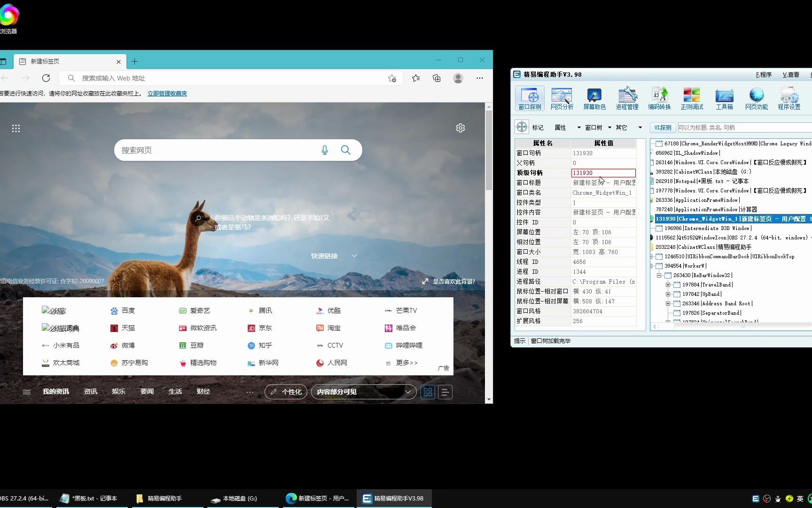Click the 顶级句柄 value 131930 cell
The width and height of the screenshot is (812, 508).
pyautogui.click(x=603, y=173)
